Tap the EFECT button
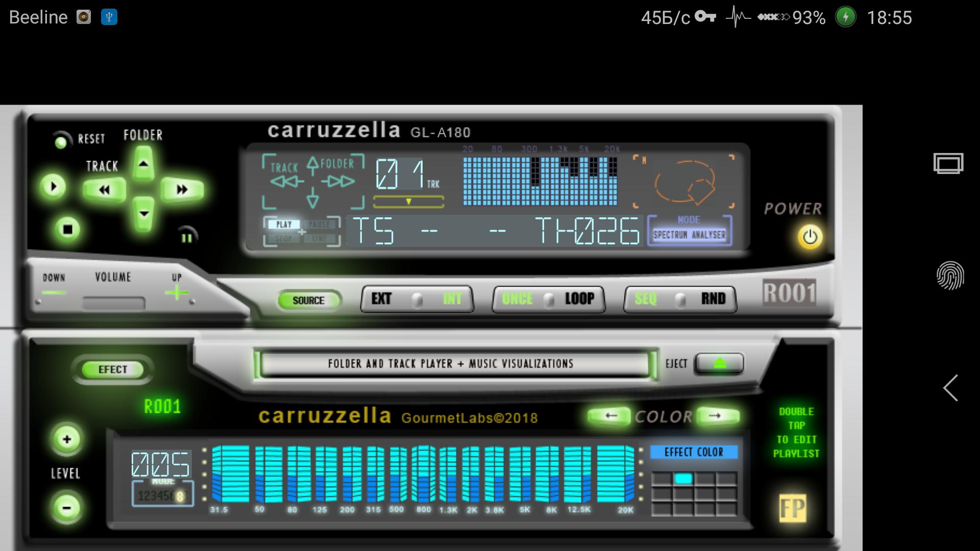This screenshot has width=980, height=551. [113, 369]
